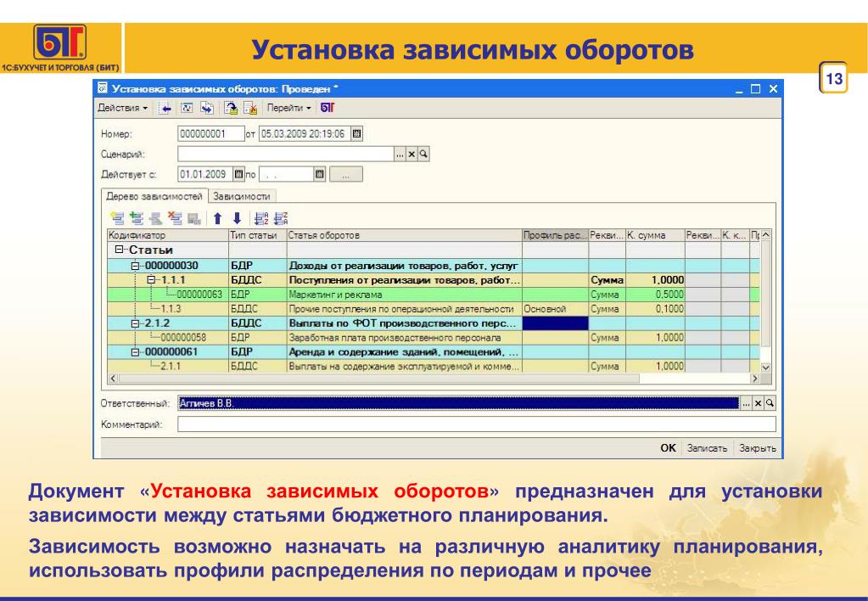Click the Записать button

[707, 448]
